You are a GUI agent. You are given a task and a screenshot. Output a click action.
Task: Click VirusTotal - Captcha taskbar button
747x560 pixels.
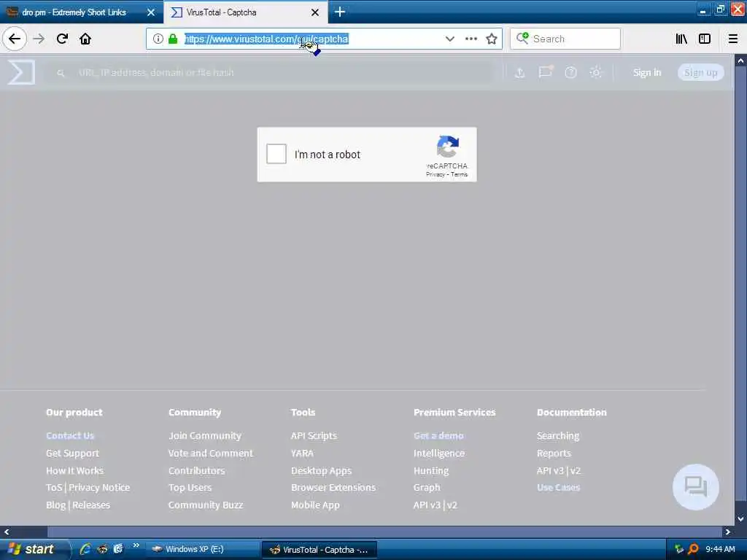[320, 549]
